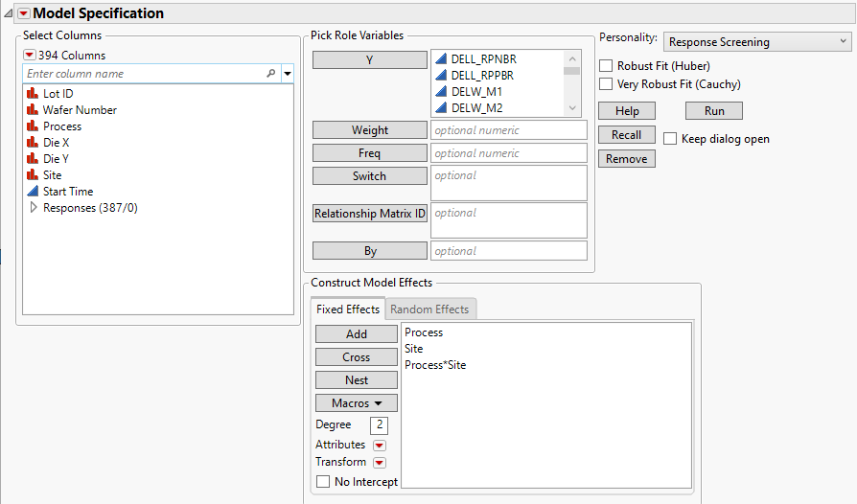Select the Lot ID nominal column icon

point(33,94)
